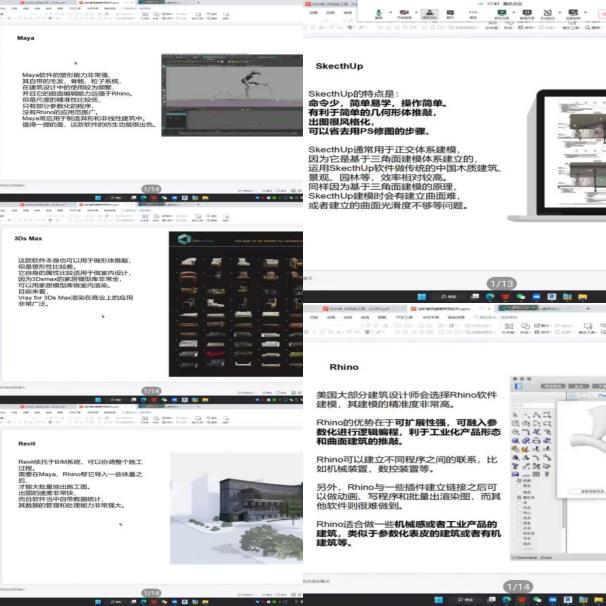606x606 pixels.
Task: Switch to the PDF document tab above Rhino slide
Action: click(x=355, y=309)
